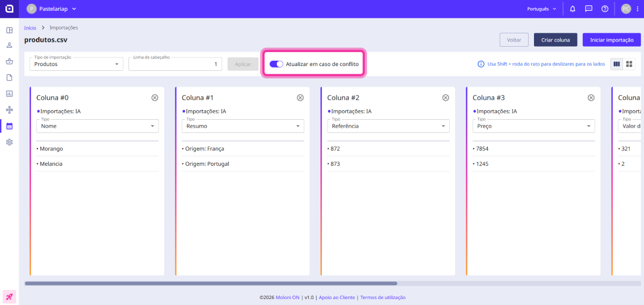Open the Pastelariap company dropdown
This screenshot has width=644, height=305.
click(51, 9)
